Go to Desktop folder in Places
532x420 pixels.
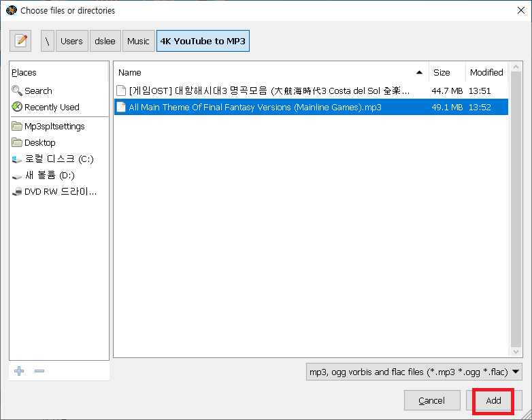point(39,142)
